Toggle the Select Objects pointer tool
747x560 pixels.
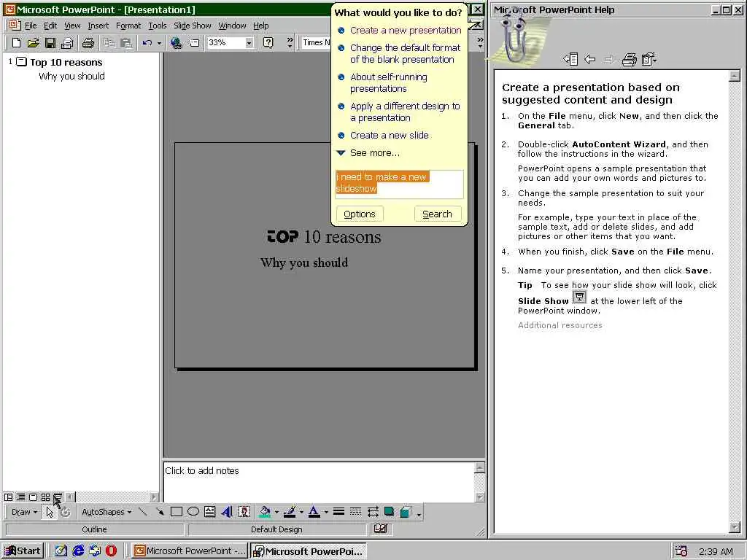[50, 512]
